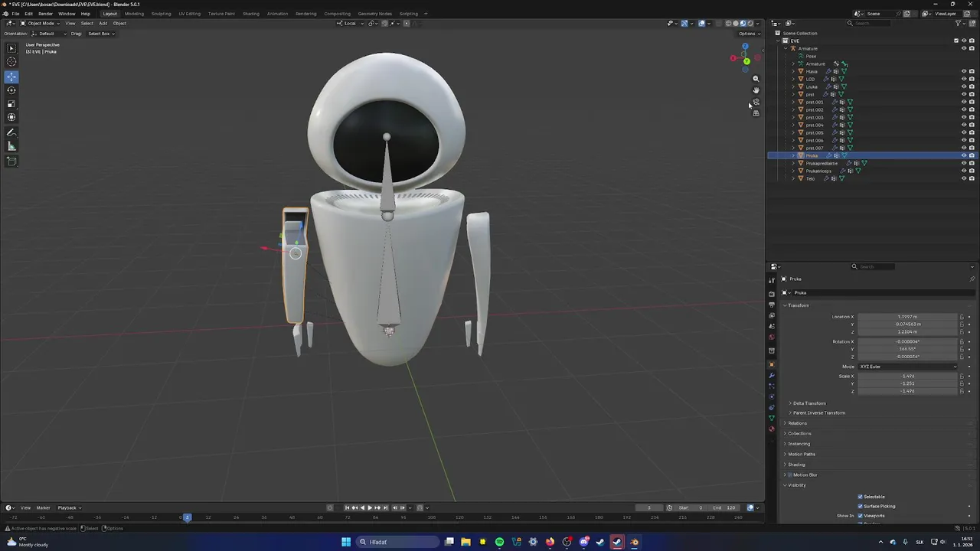Select the Measure tool
Image resolution: width=980 pixels, height=551 pixels.
(x=11, y=146)
